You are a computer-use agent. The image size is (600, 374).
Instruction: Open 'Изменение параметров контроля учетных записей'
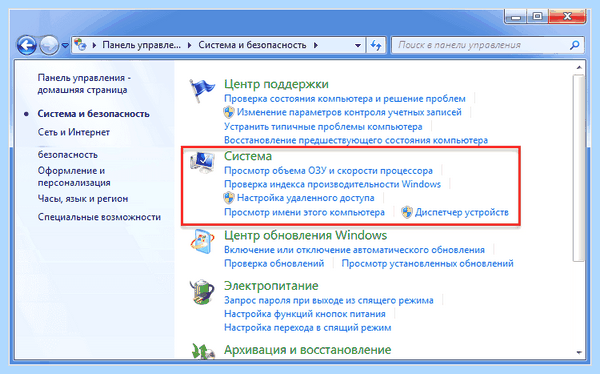click(x=349, y=112)
